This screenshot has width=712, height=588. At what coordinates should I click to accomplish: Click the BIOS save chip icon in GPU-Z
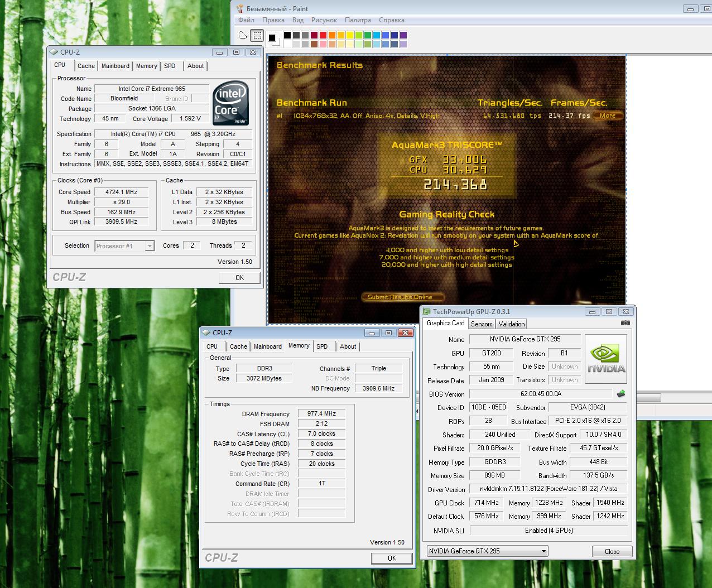click(x=620, y=394)
